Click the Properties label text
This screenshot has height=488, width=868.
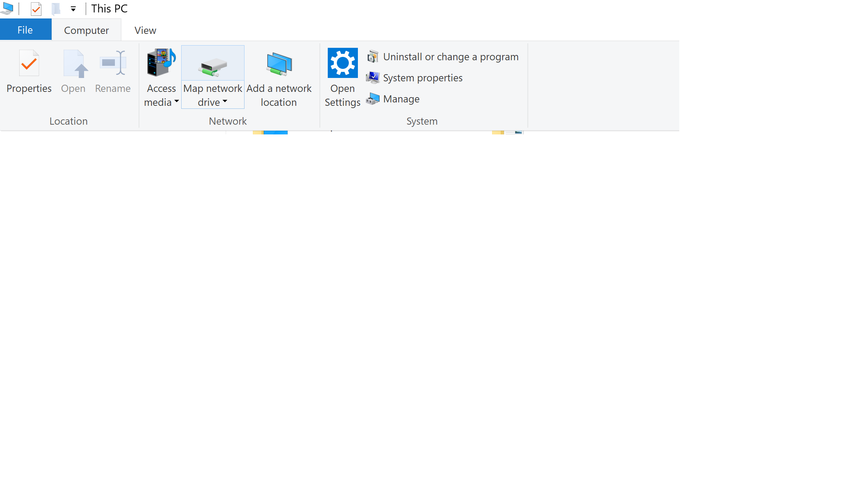29,89
